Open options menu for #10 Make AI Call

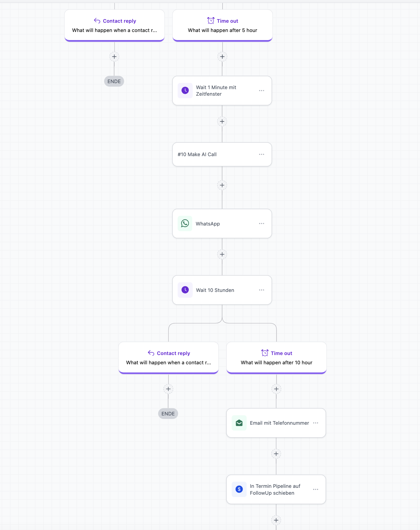tap(262, 154)
